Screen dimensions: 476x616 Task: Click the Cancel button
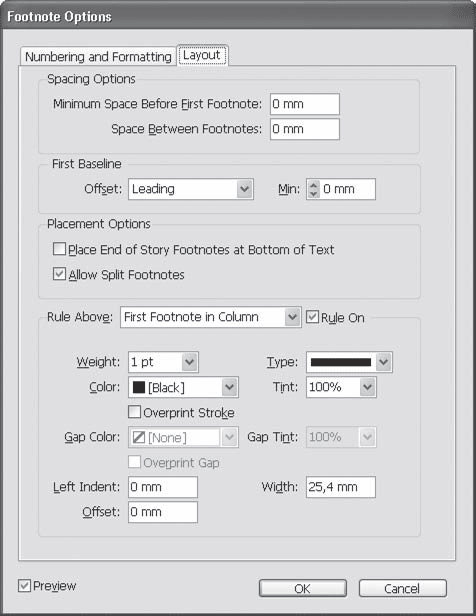[403, 588]
